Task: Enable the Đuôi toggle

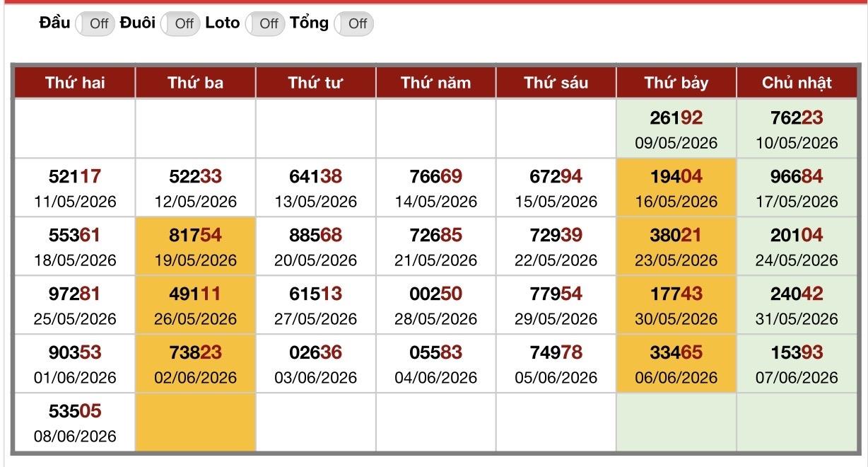Action: tap(180, 23)
